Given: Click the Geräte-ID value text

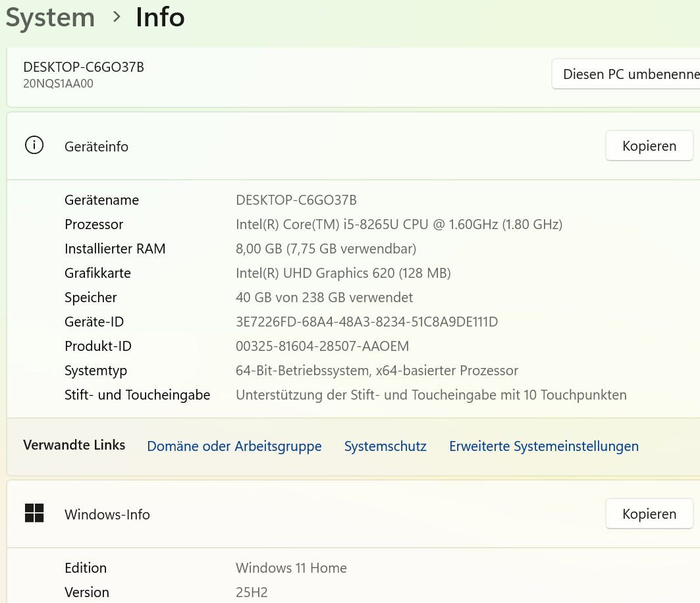Looking at the screenshot, I should pyautogui.click(x=367, y=322).
